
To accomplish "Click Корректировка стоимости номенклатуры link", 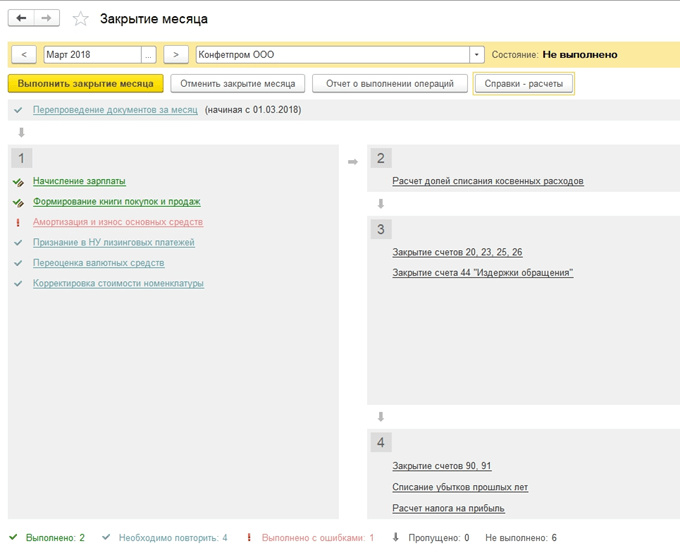I will tap(118, 283).
